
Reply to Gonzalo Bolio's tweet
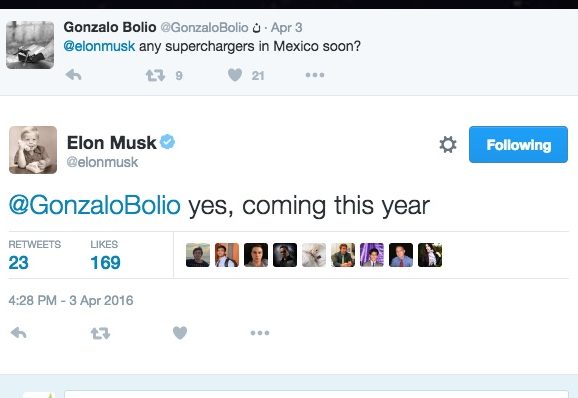[x=73, y=75]
